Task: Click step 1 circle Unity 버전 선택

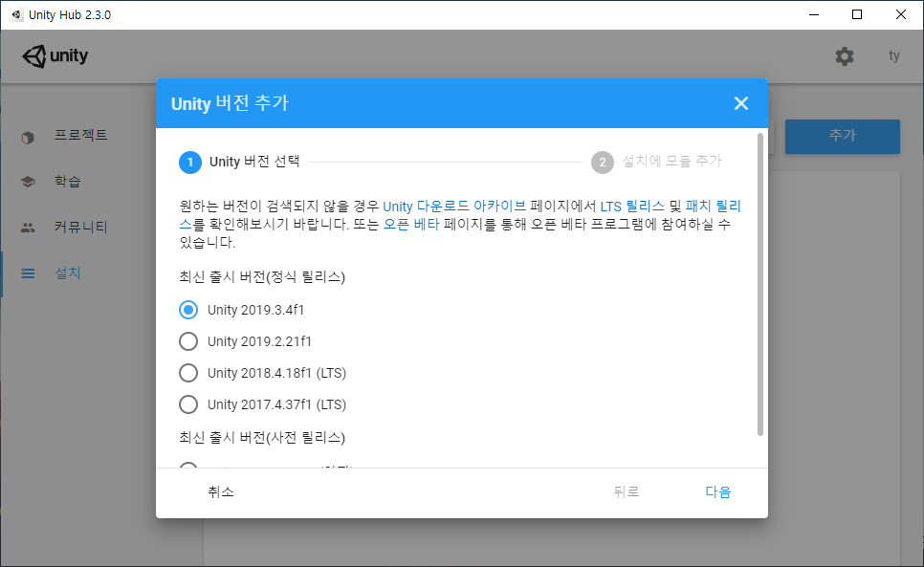Action: pyautogui.click(x=190, y=162)
